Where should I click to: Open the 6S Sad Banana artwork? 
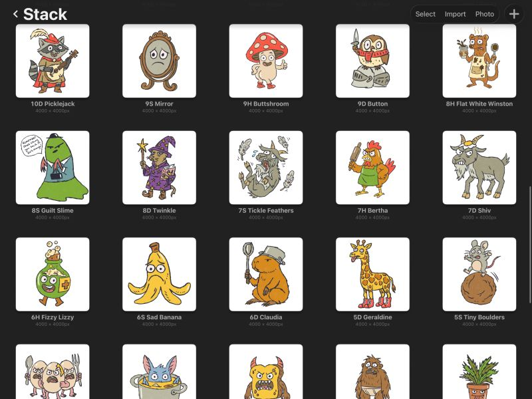click(x=159, y=274)
